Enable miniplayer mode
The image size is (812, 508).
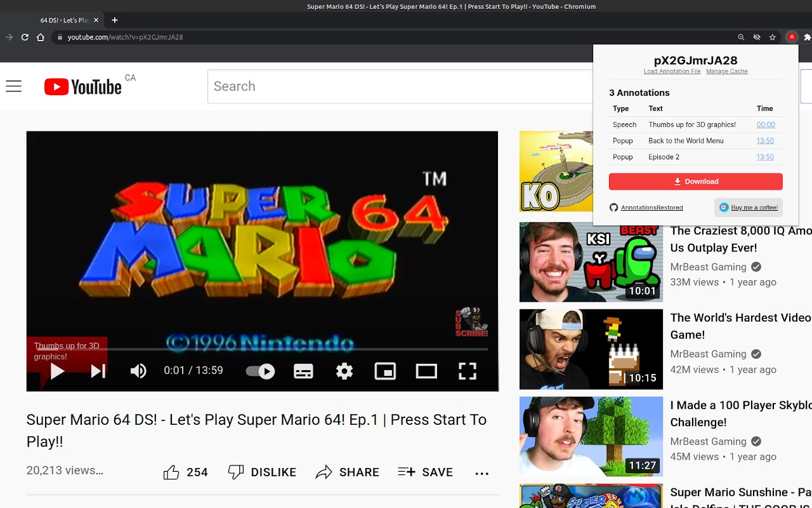pos(385,371)
